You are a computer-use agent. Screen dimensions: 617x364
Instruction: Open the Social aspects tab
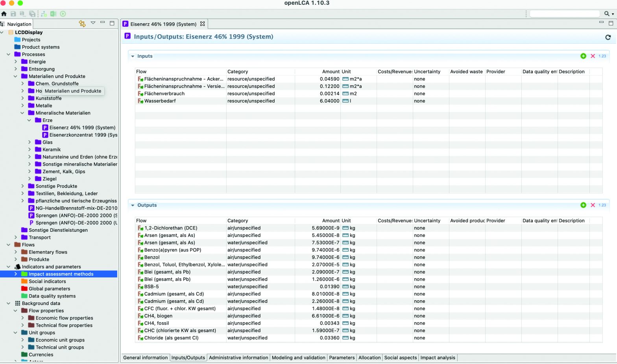tap(400, 358)
